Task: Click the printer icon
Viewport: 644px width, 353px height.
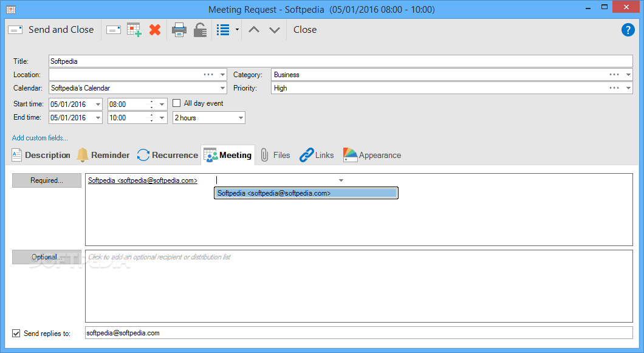Action: (x=179, y=30)
